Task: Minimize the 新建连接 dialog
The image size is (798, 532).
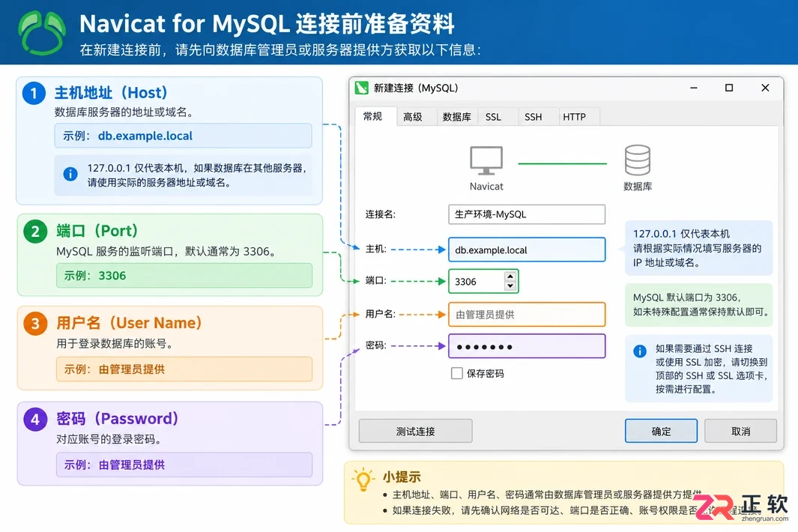Action: point(693,88)
